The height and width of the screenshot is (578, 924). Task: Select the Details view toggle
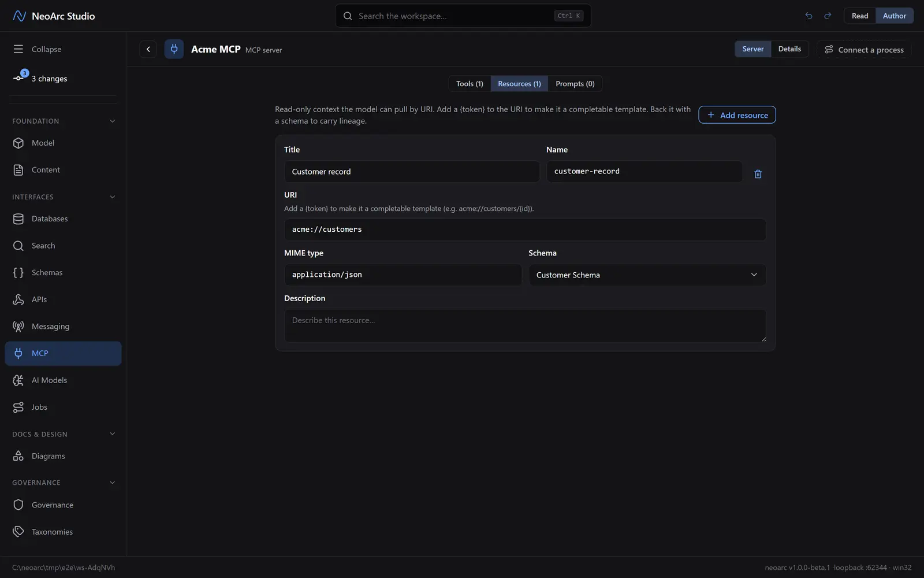pos(789,49)
